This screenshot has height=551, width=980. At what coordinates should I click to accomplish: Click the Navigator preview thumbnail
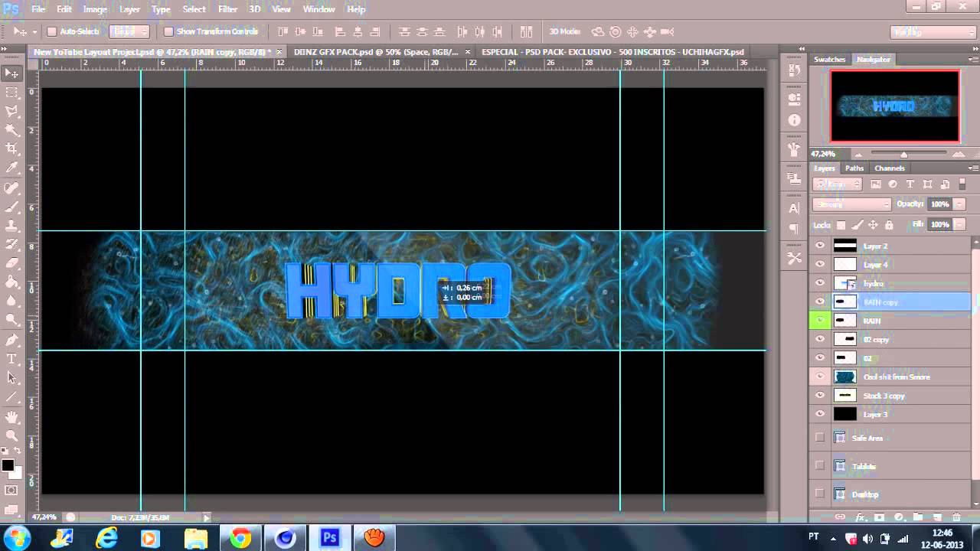coord(895,106)
